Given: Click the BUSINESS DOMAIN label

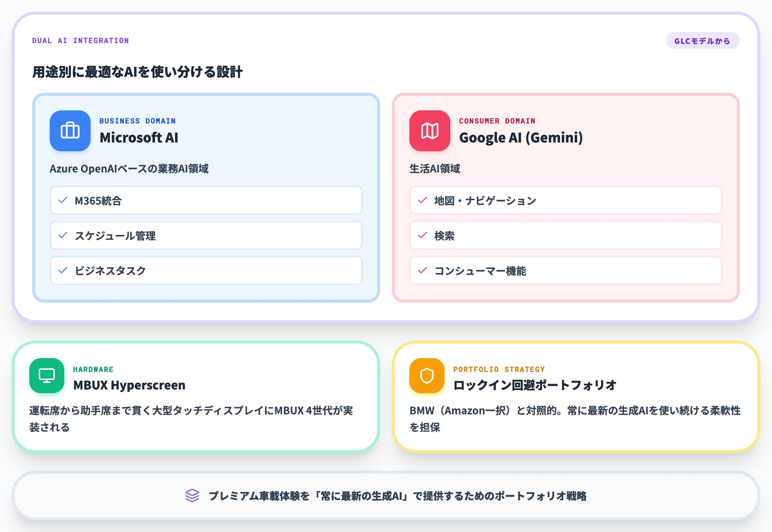Looking at the screenshot, I should 137,121.
